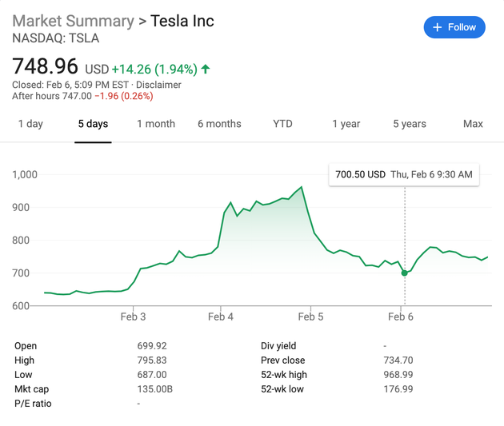This screenshot has width=504, height=426.
Task: Click the 748.96 price value
Action: [45, 67]
